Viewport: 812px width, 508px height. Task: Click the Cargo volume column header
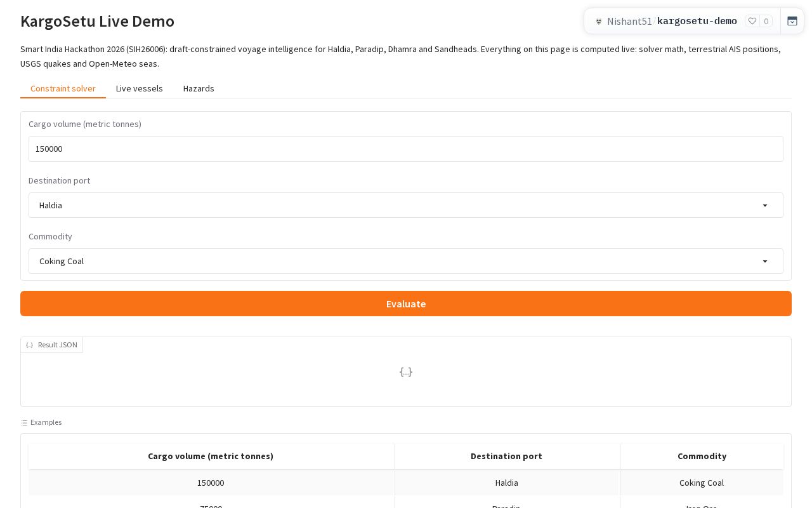click(x=211, y=456)
